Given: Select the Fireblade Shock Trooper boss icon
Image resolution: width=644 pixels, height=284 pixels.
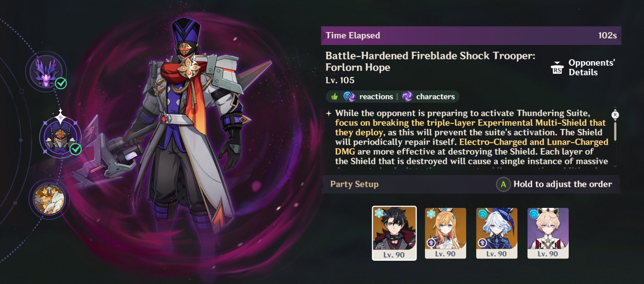Looking at the screenshot, I should tap(60, 137).
